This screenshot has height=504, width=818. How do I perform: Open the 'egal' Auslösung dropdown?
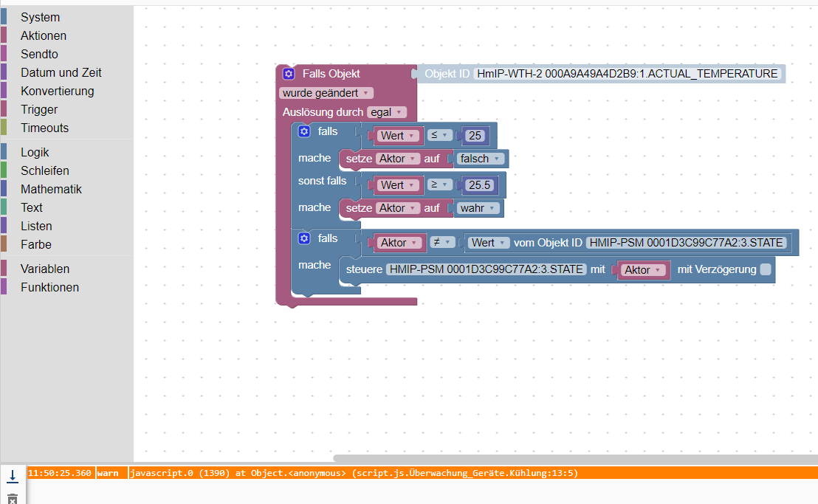pos(386,112)
